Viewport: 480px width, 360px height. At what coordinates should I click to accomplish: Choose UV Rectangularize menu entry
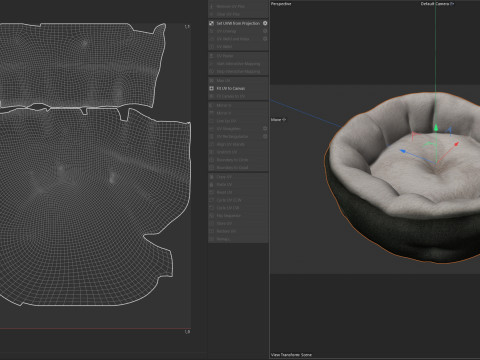click(x=238, y=136)
